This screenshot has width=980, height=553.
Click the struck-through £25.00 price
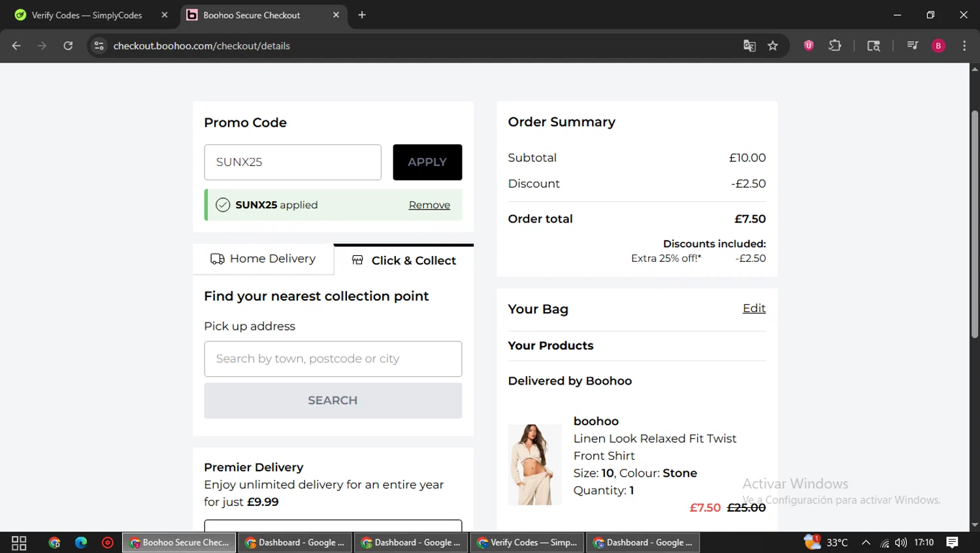(746, 507)
